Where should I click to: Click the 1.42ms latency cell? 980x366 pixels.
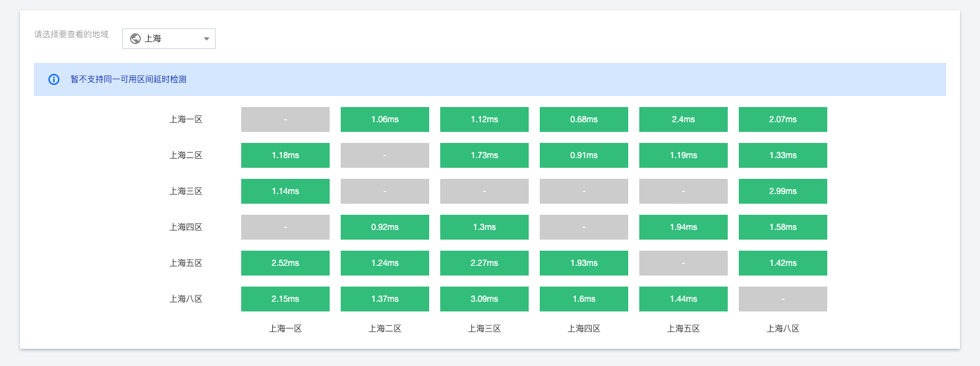783,263
